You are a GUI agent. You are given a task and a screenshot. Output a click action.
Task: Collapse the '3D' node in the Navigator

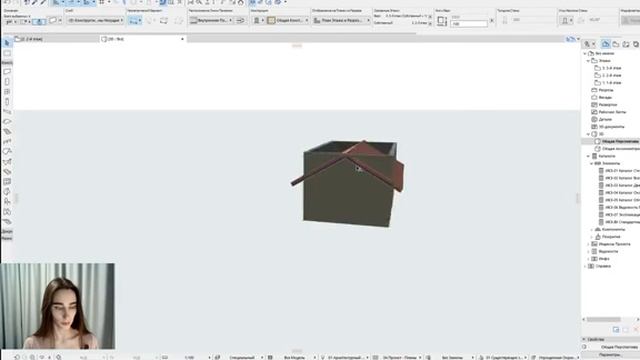pyautogui.click(x=588, y=134)
